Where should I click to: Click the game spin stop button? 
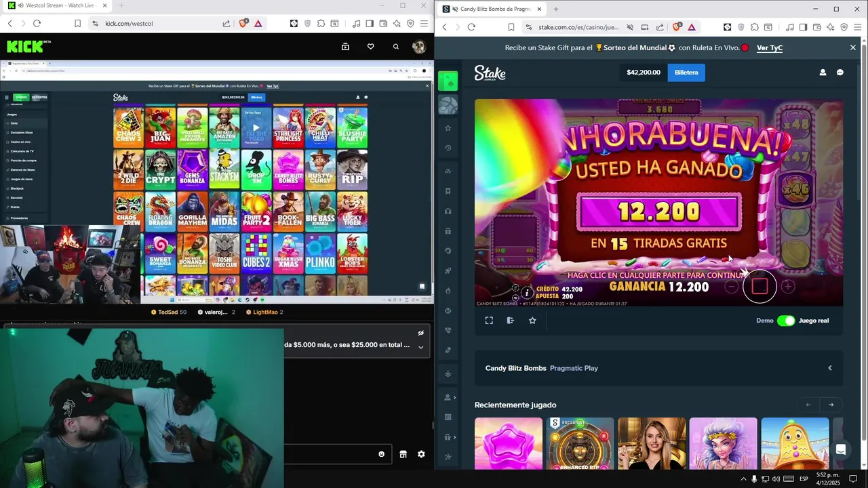759,286
